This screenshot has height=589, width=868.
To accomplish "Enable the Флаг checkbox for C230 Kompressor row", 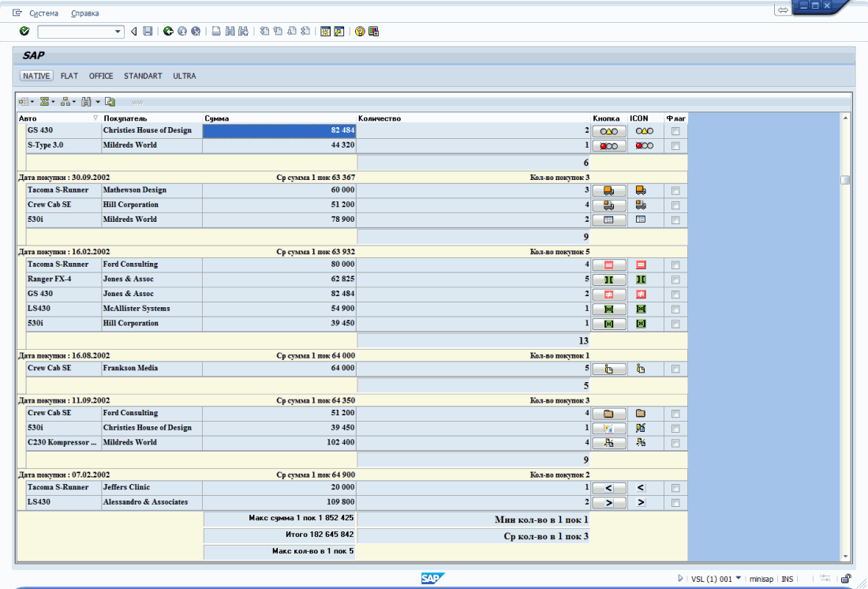I will (x=675, y=443).
